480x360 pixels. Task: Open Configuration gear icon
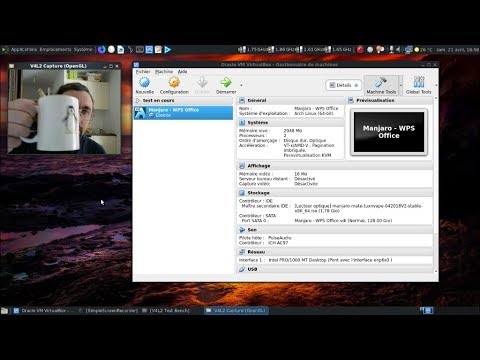(x=174, y=82)
